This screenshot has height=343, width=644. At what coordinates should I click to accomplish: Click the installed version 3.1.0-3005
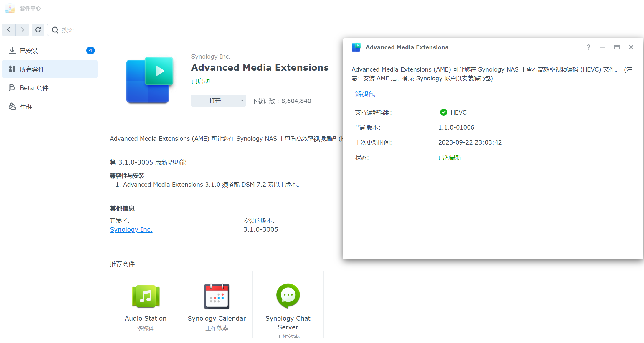tap(261, 230)
